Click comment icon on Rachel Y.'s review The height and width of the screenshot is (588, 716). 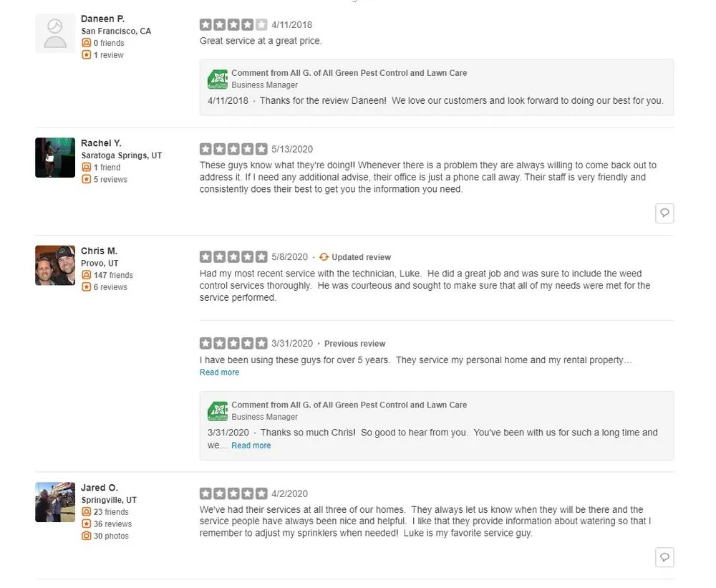pyautogui.click(x=664, y=213)
